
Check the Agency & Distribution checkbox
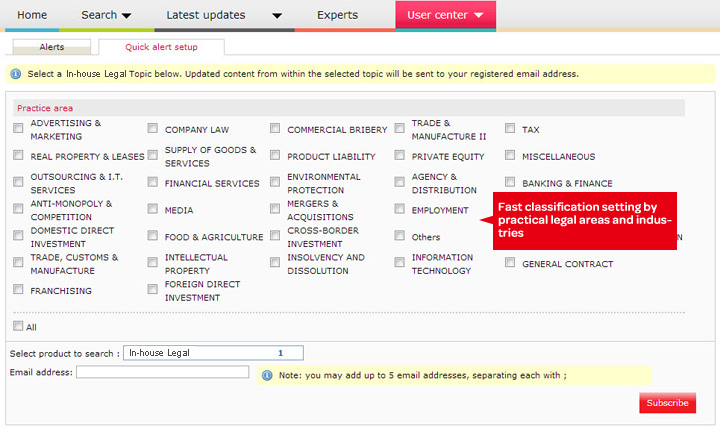pos(399,181)
